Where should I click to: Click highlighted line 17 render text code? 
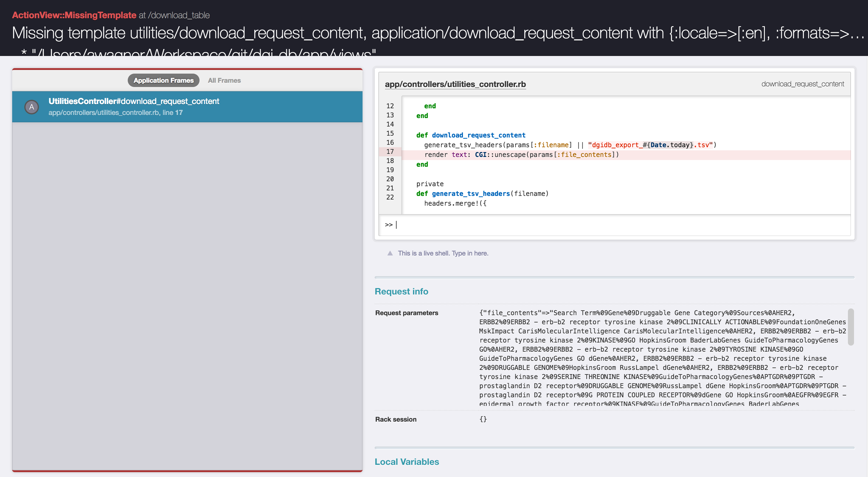pyautogui.click(x=521, y=155)
